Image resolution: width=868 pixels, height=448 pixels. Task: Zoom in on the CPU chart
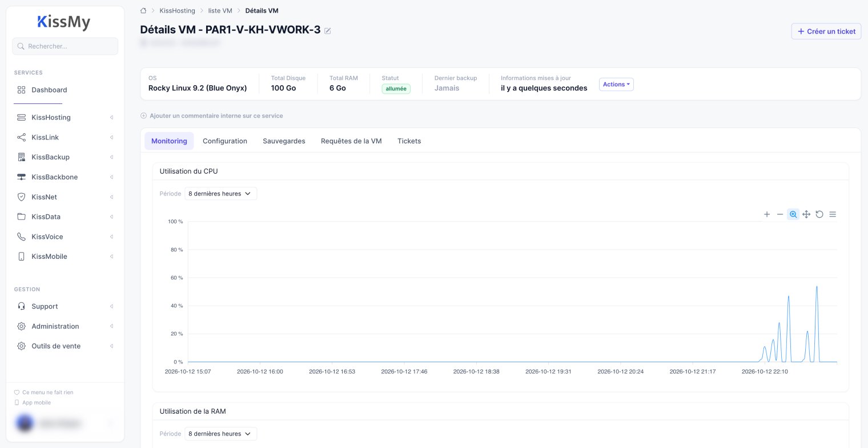click(x=767, y=214)
